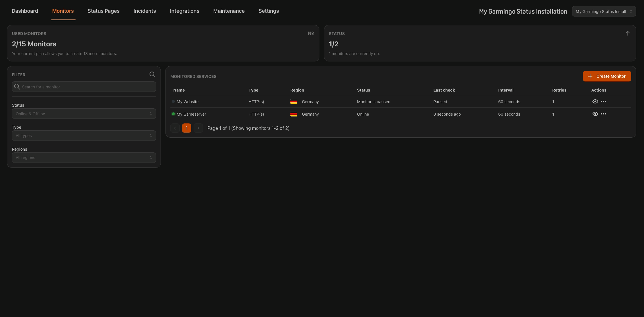Click 'HTTP(s)' type in My Website row
This screenshot has width=644, height=317.
tap(256, 102)
